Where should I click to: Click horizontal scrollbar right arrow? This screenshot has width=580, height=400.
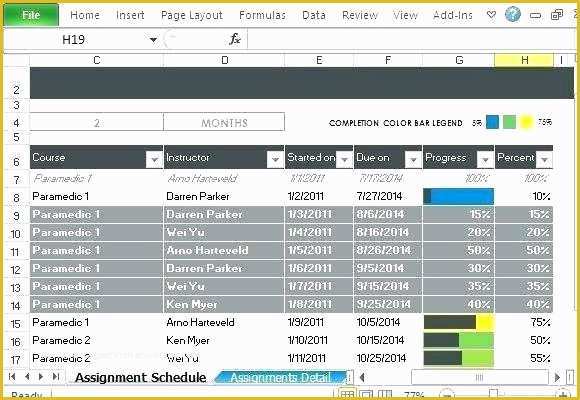pos(557,377)
